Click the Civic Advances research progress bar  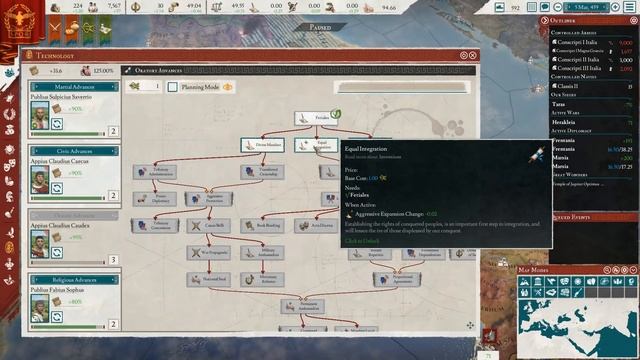pyautogui.click(x=68, y=198)
